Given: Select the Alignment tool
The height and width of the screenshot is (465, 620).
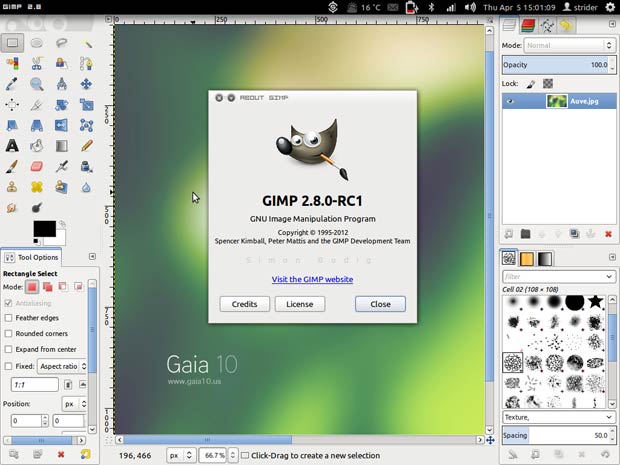Looking at the screenshot, I should 11,104.
